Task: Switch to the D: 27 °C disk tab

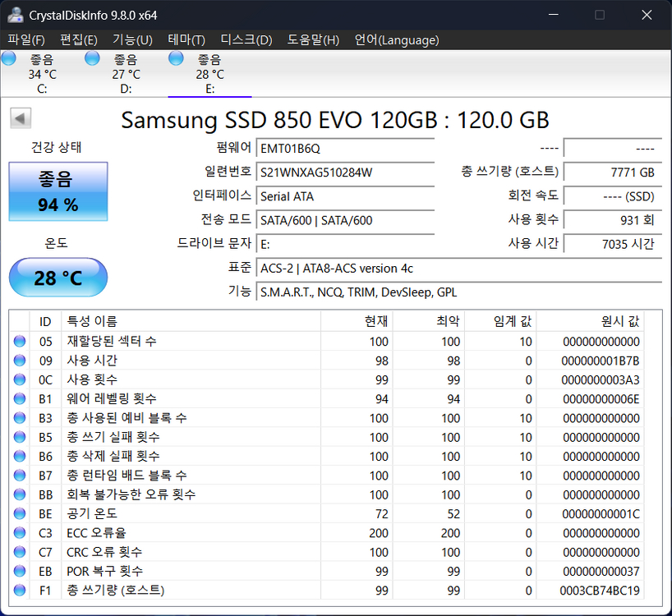Action: [x=126, y=74]
